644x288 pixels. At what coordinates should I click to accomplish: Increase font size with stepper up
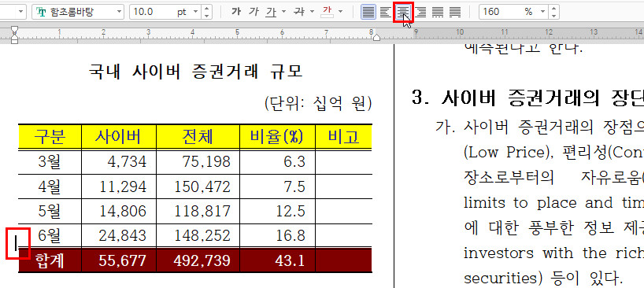coord(206,8)
